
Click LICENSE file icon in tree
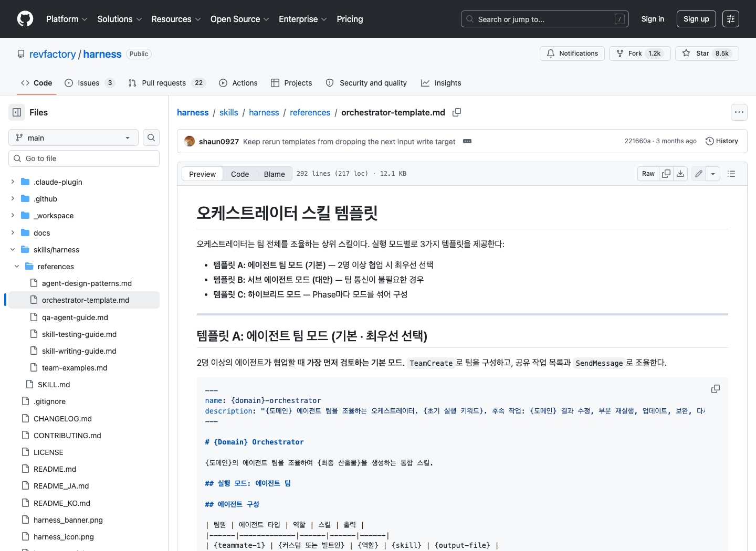coord(25,452)
